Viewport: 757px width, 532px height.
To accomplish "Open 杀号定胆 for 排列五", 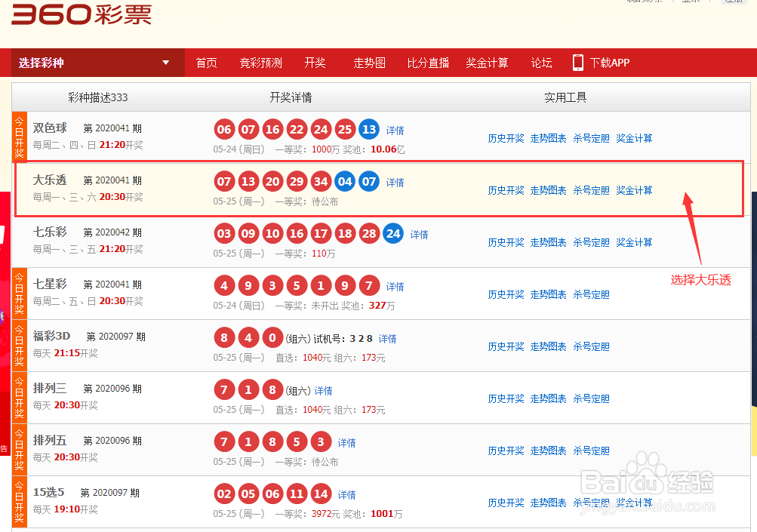I will click(x=592, y=451).
